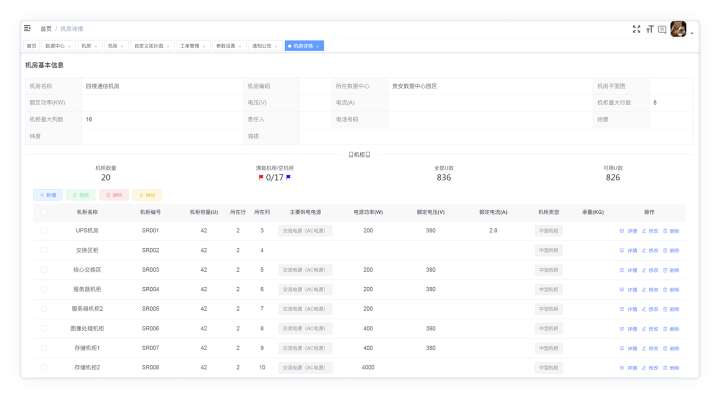Viewport: 720px width, 399px height.
Task: Click 修改 in the SR008 row
Action: [650, 368]
